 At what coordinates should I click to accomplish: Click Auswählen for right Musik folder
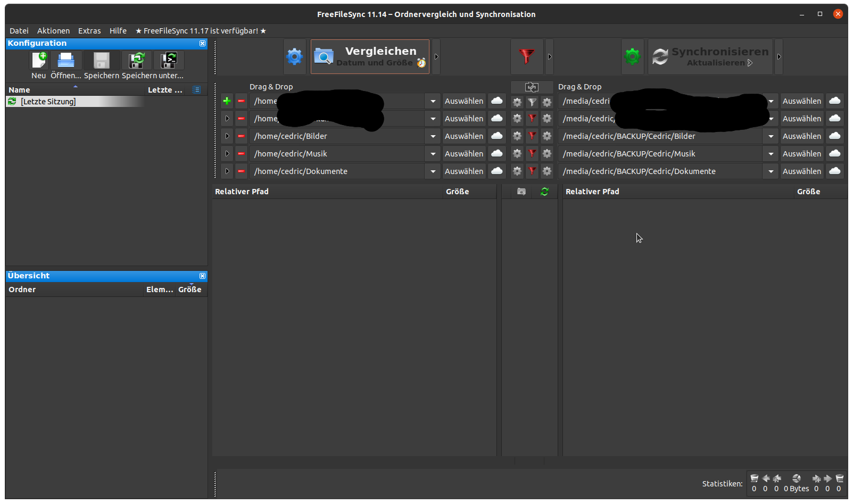[x=801, y=154]
